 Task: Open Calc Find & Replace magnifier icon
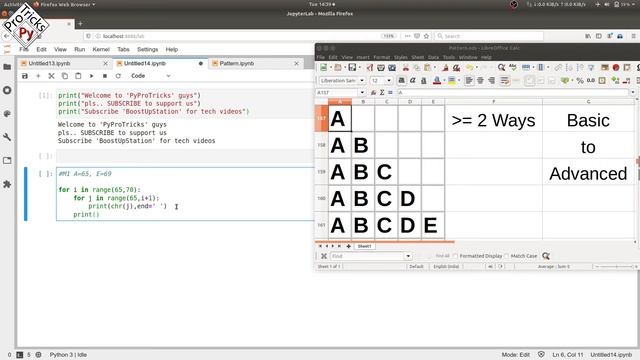(501, 67)
